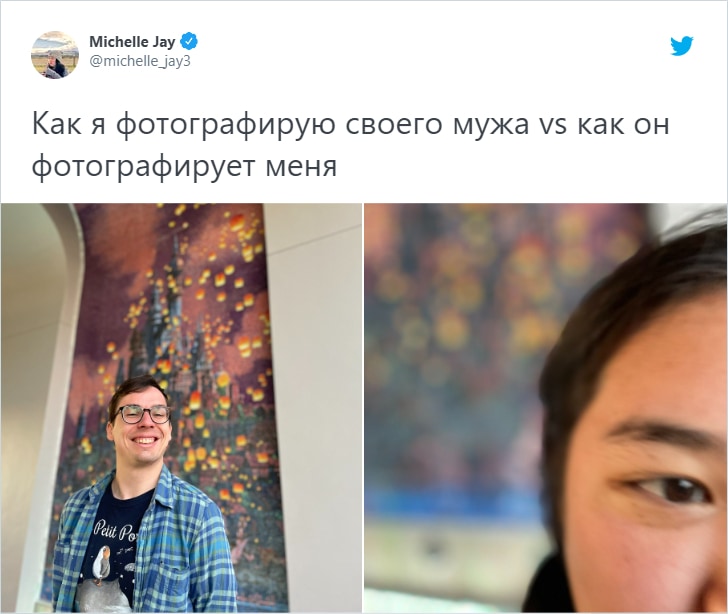Click the second tweet line 'фотографирует меня'
This screenshot has height=614, width=728.
(x=184, y=167)
